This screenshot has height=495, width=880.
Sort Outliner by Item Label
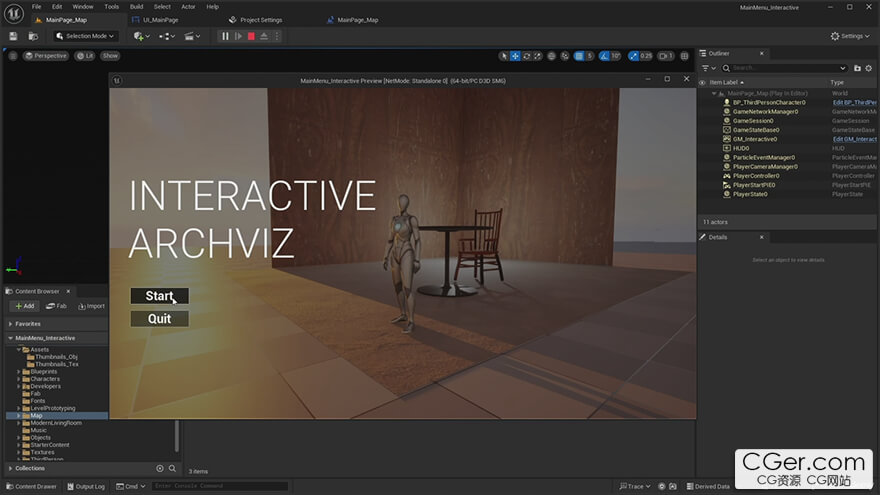point(726,82)
